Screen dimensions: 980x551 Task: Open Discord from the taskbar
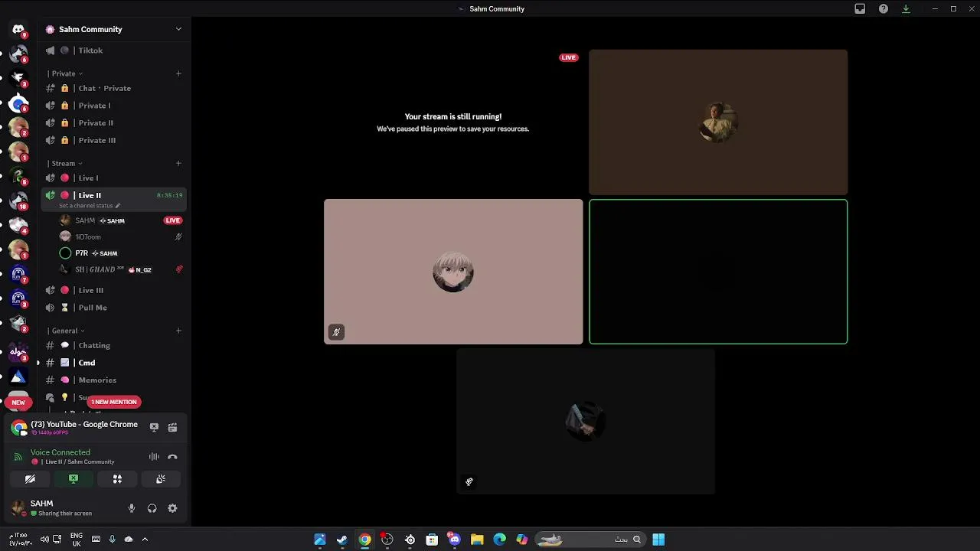click(455, 540)
